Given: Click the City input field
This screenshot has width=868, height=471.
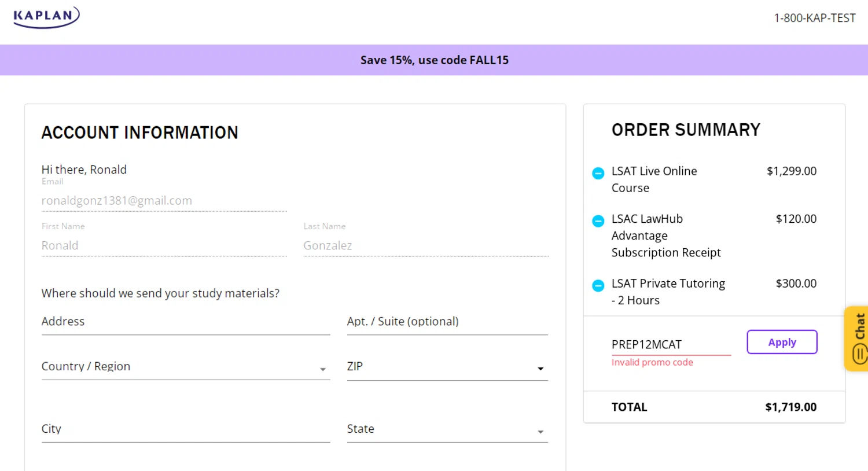Looking at the screenshot, I should click(186, 429).
